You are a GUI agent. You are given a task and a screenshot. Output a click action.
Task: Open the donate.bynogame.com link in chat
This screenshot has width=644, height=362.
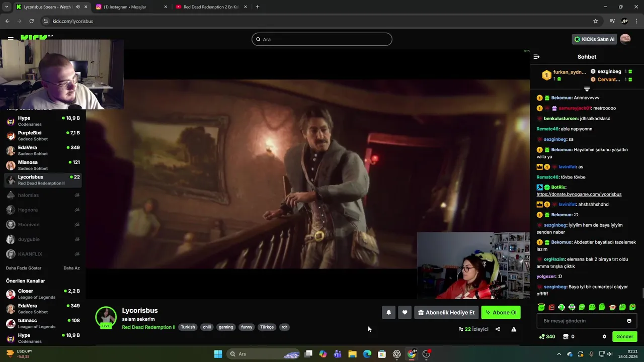coord(579,194)
